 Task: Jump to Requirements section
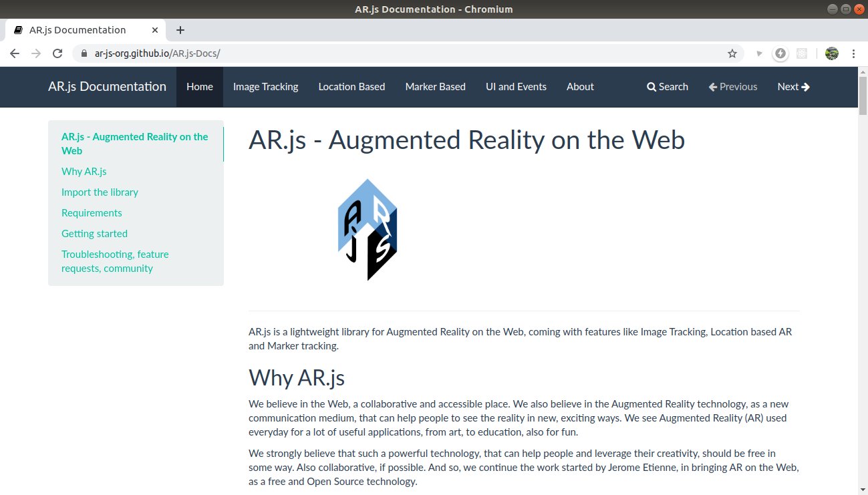[x=92, y=213]
